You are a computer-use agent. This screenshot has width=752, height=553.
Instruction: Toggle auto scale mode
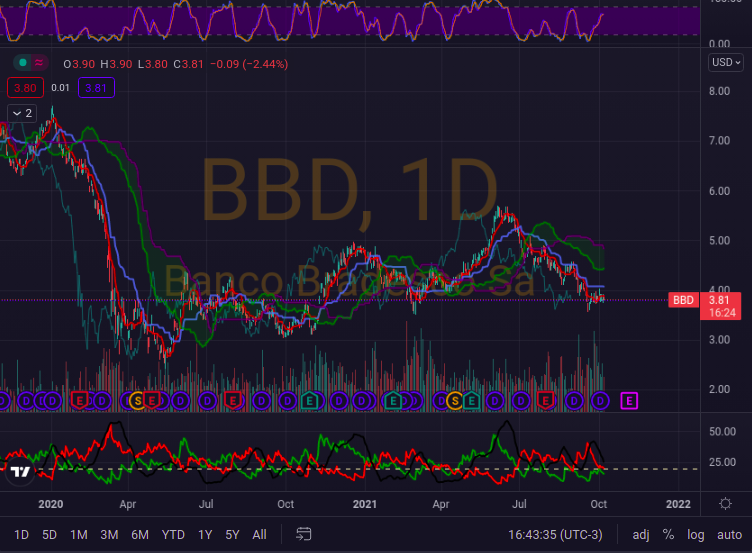729,534
